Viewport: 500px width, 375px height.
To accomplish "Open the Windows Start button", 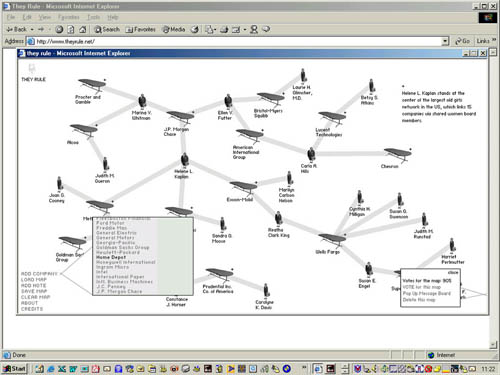I will point(14,369).
